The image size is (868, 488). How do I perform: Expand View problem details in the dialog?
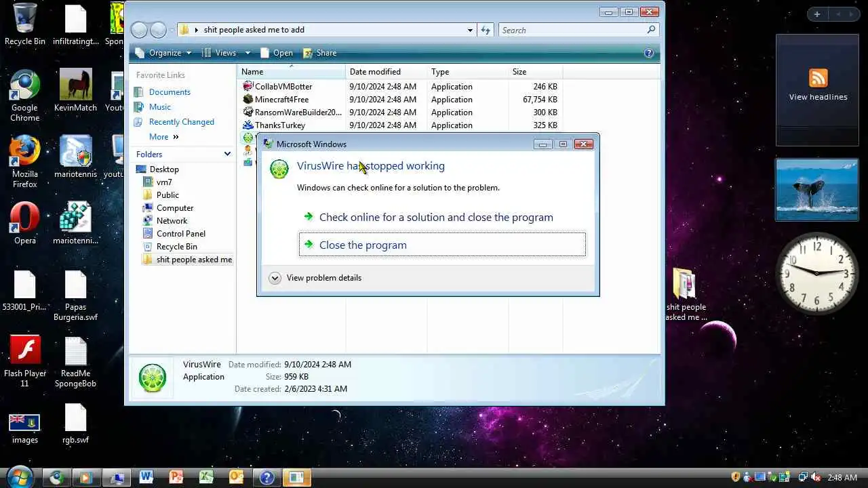point(315,278)
